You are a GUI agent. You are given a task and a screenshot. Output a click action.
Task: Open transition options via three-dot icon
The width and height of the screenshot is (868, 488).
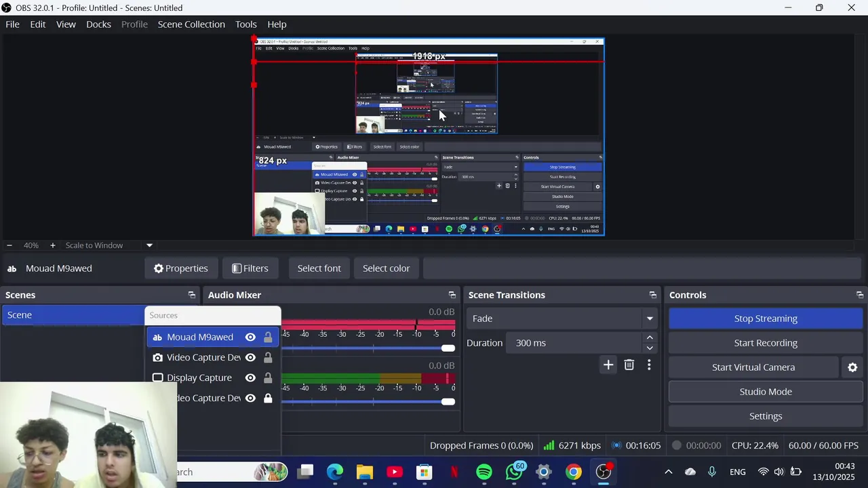pyautogui.click(x=649, y=365)
